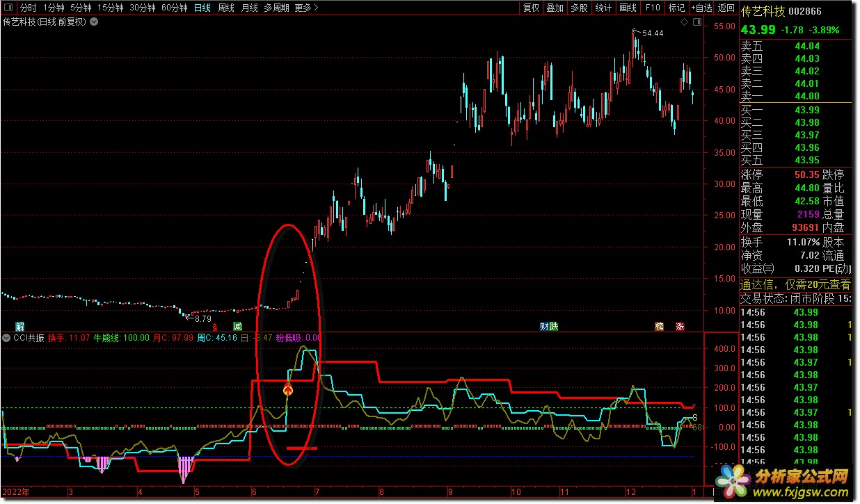
Task: Click the 换手 value 11.07%
Action: tap(803, 242)
